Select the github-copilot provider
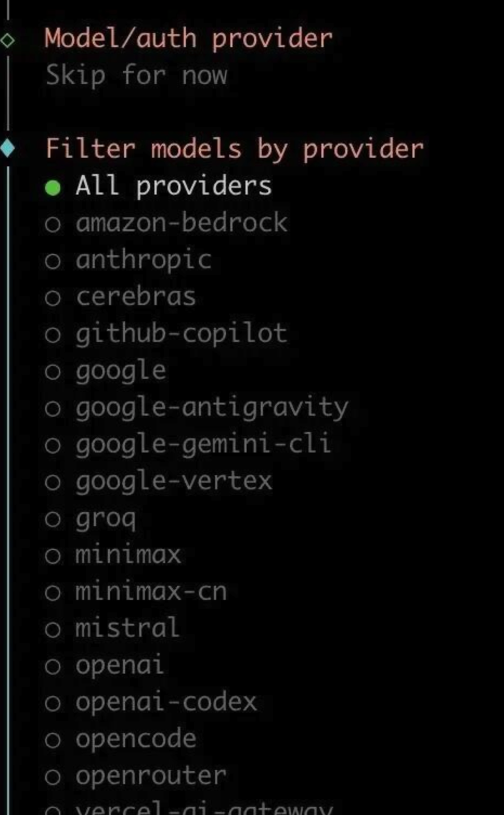 tap(181, 334)
